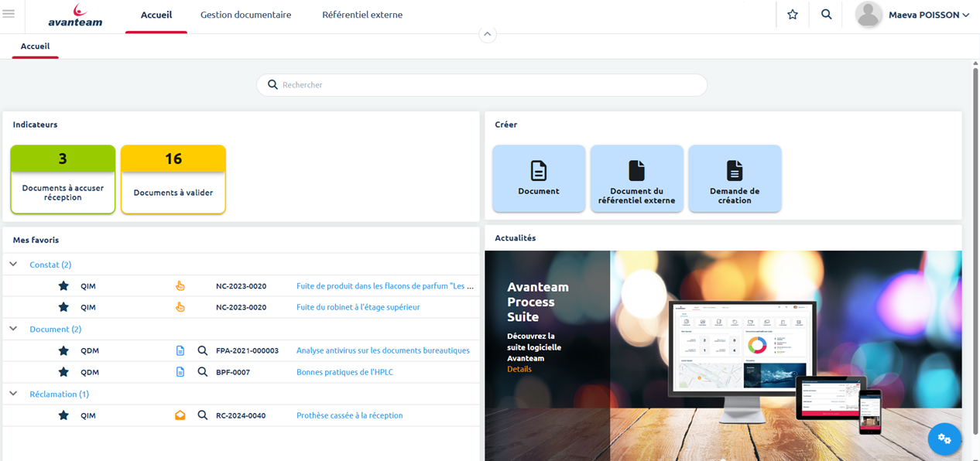Click the document icon next to BPF-0007
The image size is (980, 461).
[x=180, y=371]
